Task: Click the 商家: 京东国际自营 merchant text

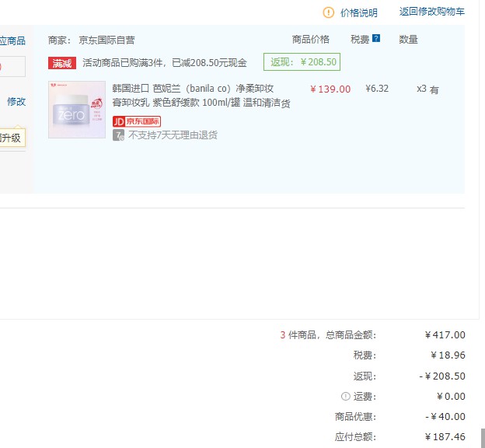Action: (91, 40)
